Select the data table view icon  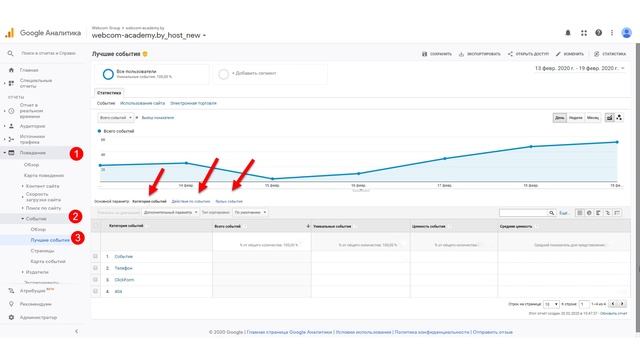coord(580,213)
